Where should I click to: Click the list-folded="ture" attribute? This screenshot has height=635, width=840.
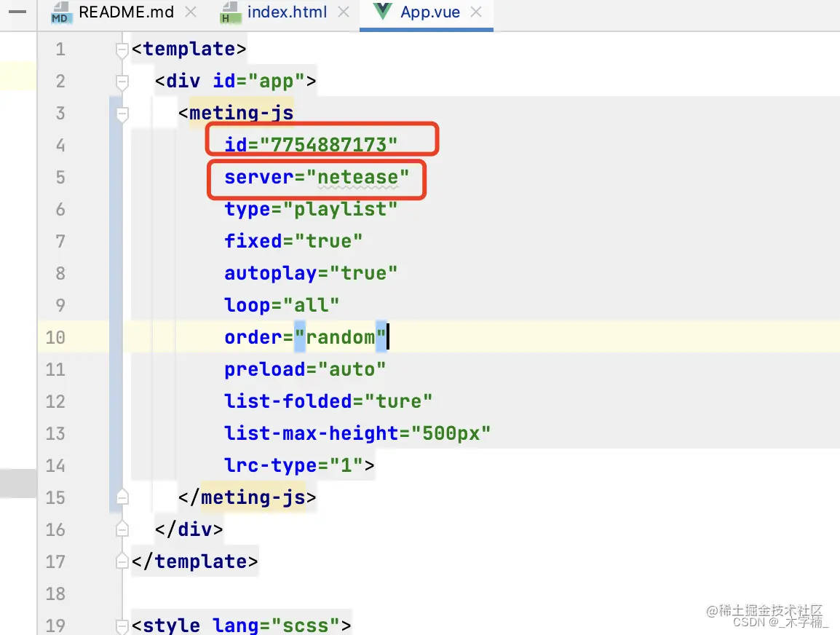pyautogui.click(x=328, y=401)
